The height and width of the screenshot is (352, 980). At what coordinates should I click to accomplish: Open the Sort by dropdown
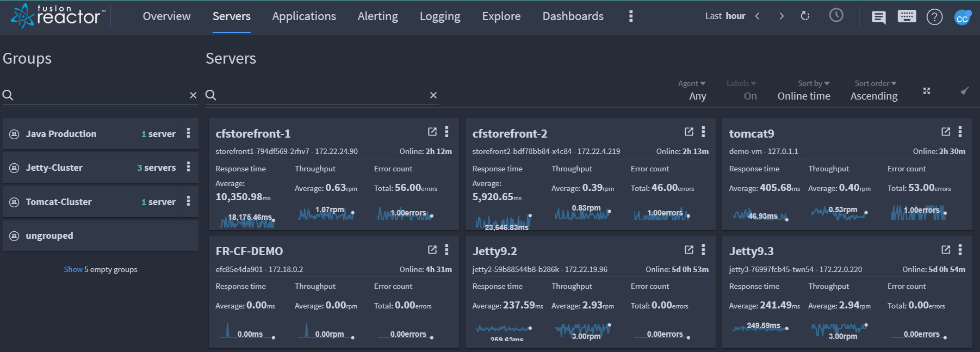click(x=804, y=90)
